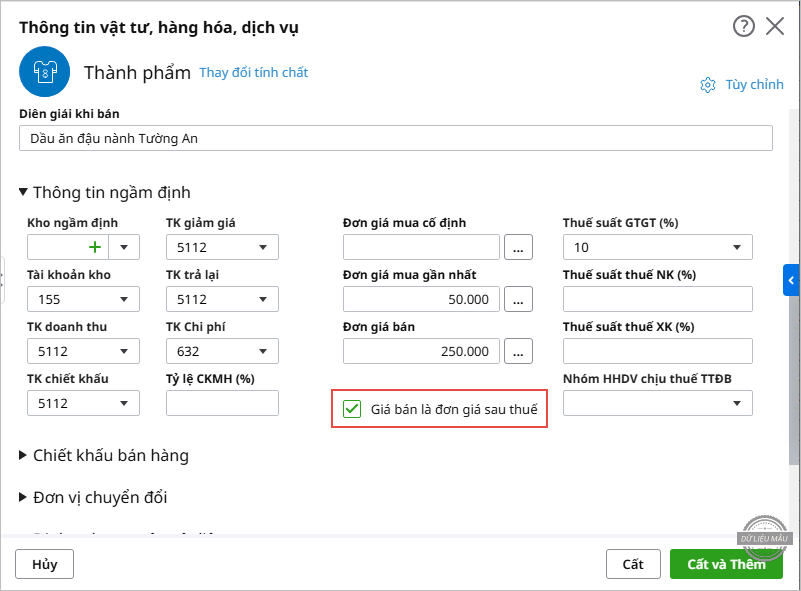
Task: Click the Diễn giải khi bán text field
Action: tap(395, 138)
